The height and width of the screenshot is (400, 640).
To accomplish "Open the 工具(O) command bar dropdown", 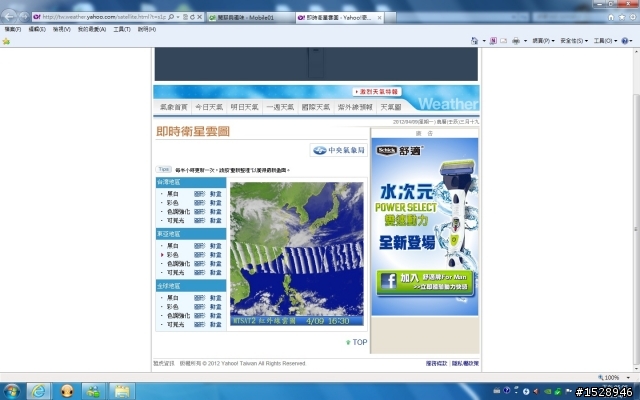I will pyautogui.click(x=605, y=41).
